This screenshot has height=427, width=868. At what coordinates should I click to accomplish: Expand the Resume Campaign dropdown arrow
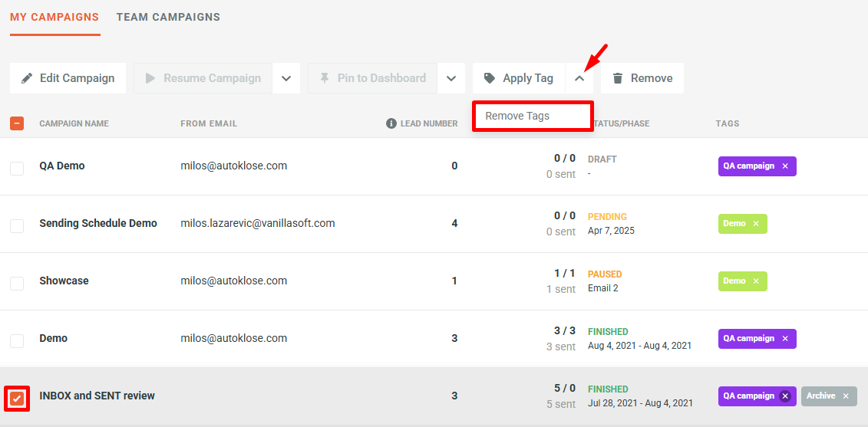(285, 78)
